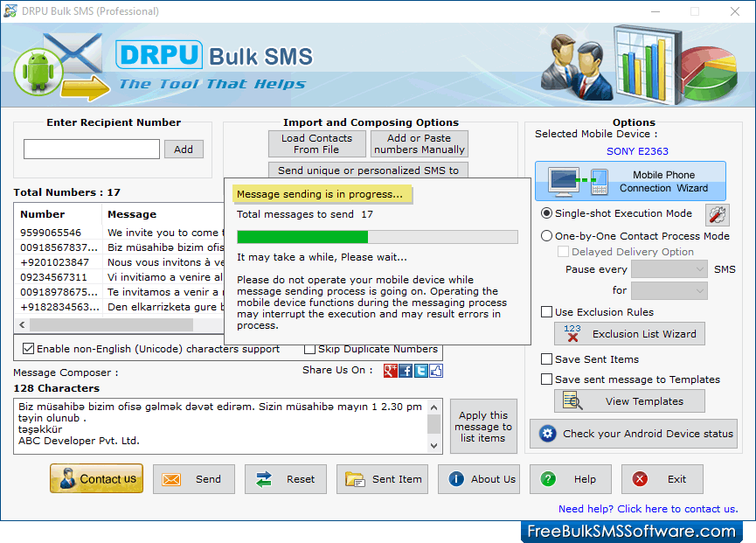Open Help
The width and height of the screenshot is (756, 543).
(x=571, y=479)
